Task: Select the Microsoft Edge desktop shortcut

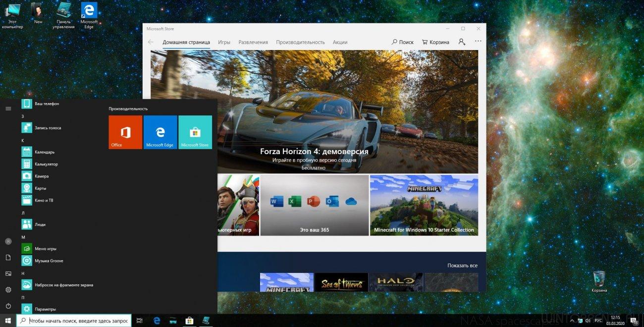Action: tap(89, 16)
